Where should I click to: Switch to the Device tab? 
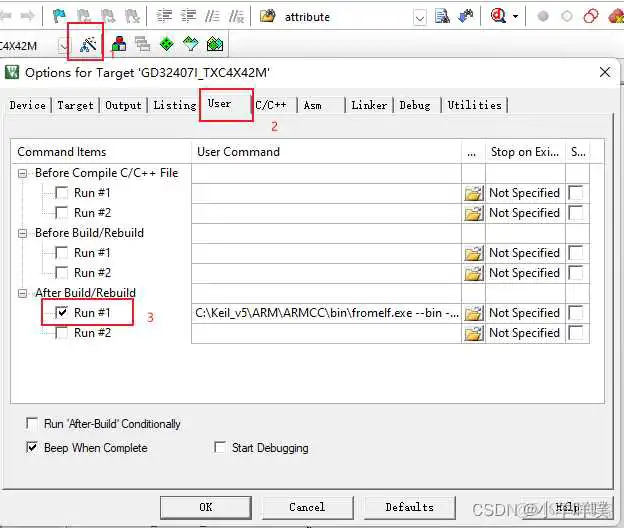(x=28, y=105)
